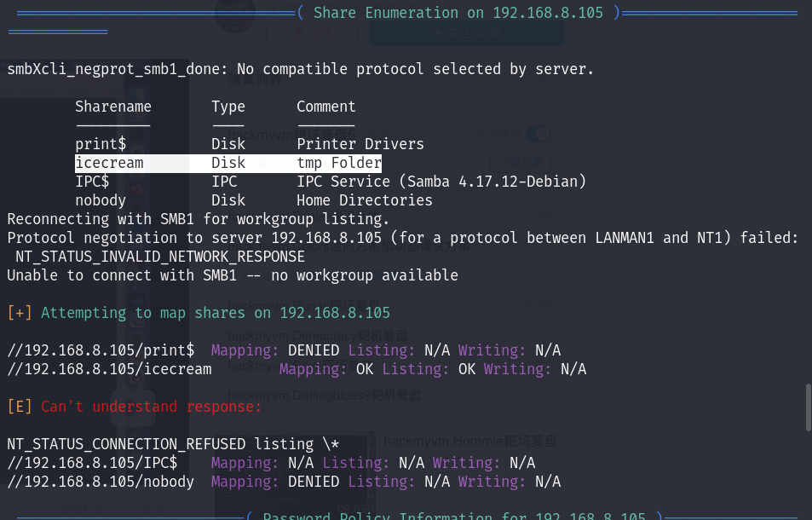Click the Sharename column header
Screen dimensions: 812x520
pos(112,107)
